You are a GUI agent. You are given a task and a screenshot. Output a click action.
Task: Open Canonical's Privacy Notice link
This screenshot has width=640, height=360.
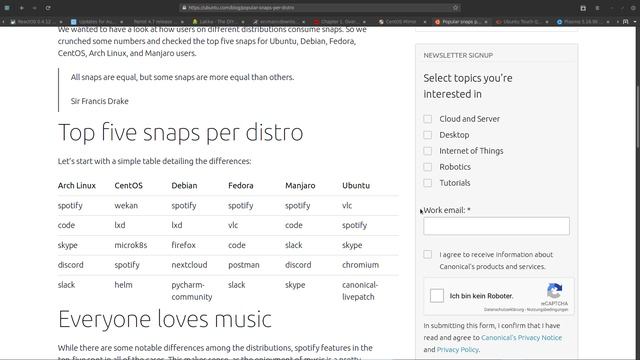tap(521, 338)
